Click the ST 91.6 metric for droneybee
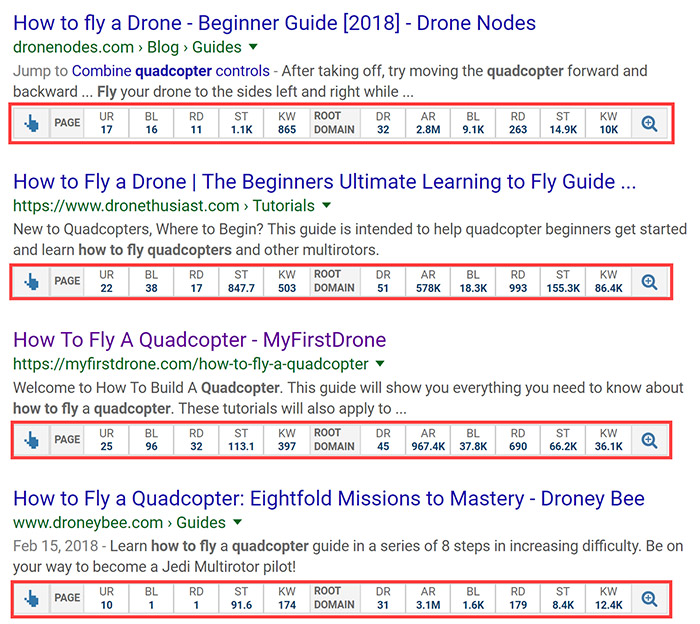 coord(241,598)
